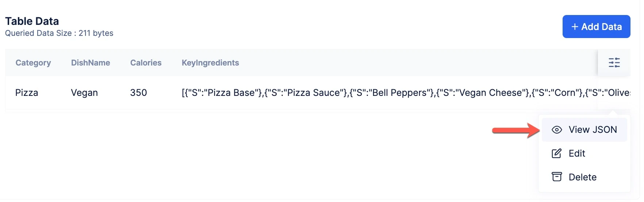Open the column settings filter icon

click(x=614, y=63)
